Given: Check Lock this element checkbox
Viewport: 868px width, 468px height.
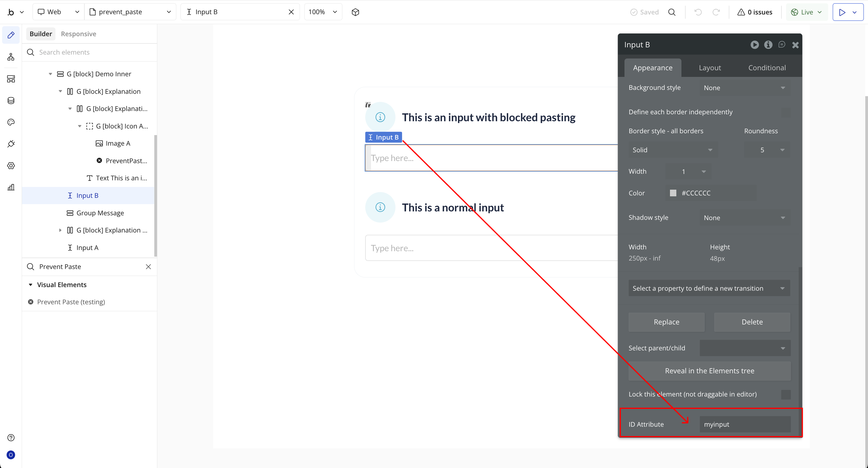Looking at the screenshot, I should 785,394.
